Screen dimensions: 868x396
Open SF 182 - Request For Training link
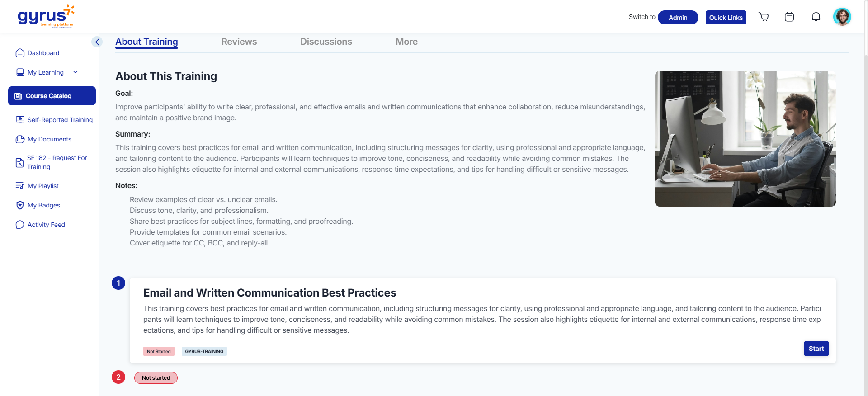(57, 162)
